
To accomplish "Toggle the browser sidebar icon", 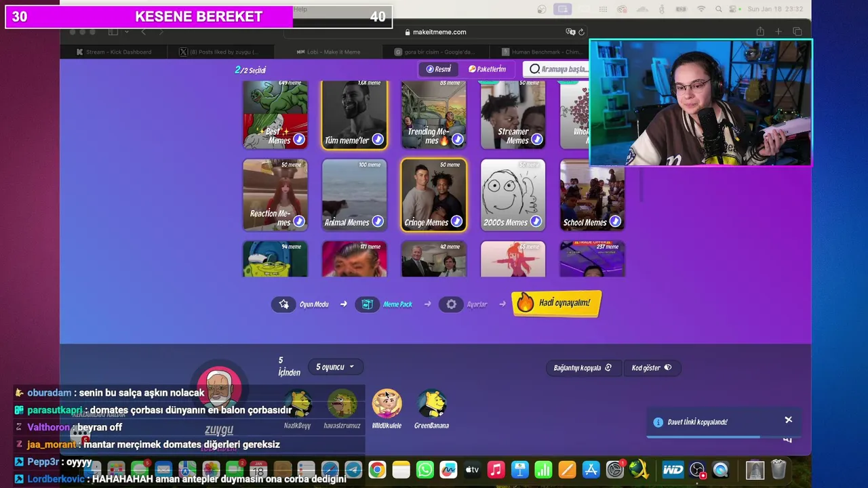I will tap(113, 32).
